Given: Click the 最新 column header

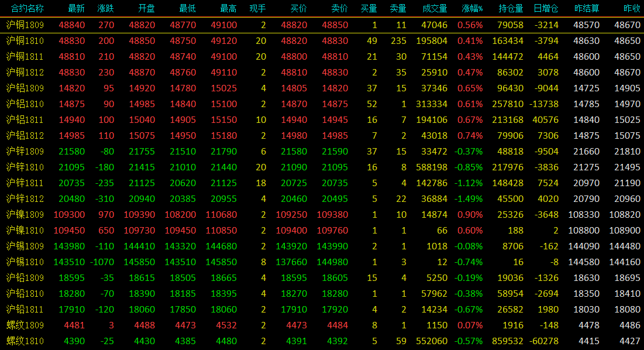Looking at the screenshot, I should click(x=77, y=8).
